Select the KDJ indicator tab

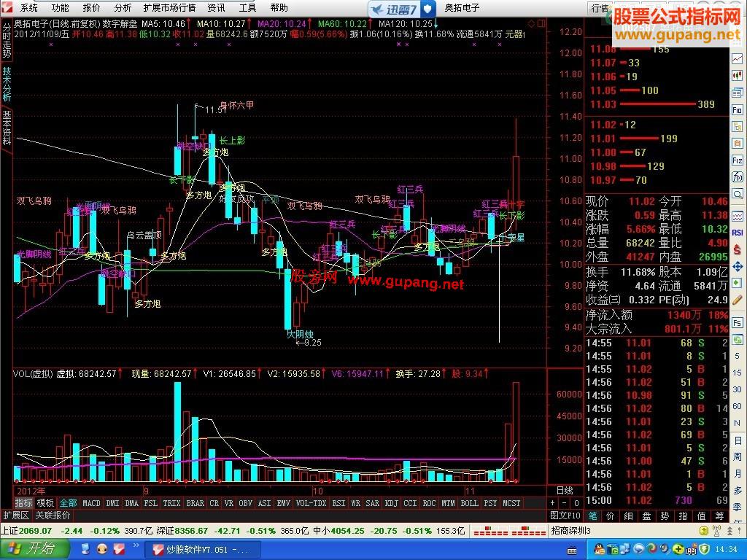click(x=392, y=503)
